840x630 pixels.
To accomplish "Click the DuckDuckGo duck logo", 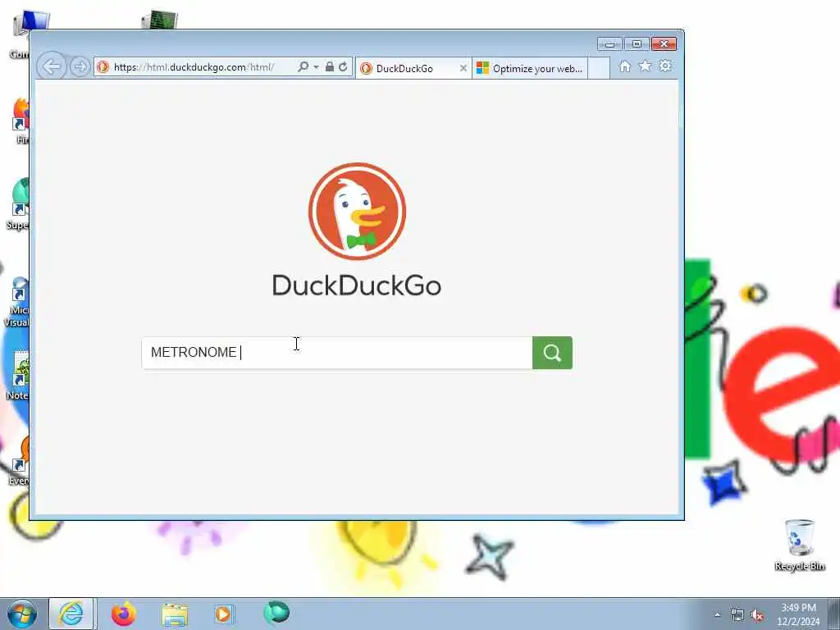I will 357,211.
